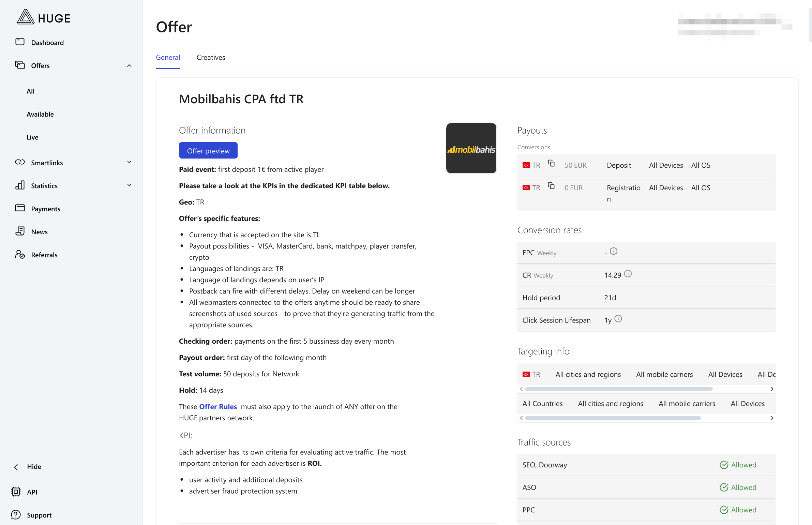
Task: Click Allowed checkmark icon for ASO
Action: tap(724, 487)
